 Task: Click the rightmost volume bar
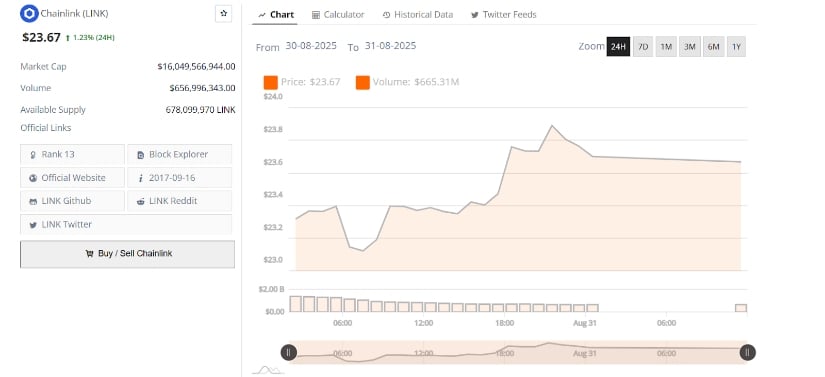tap(741, 308)
